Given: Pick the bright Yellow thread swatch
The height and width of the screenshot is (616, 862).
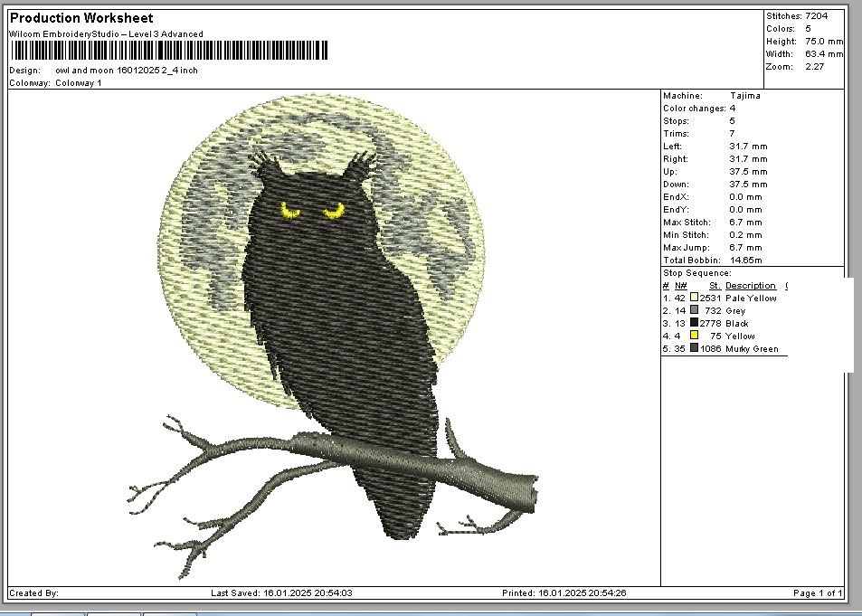Looking at the screenshot, I should point(694,336).
